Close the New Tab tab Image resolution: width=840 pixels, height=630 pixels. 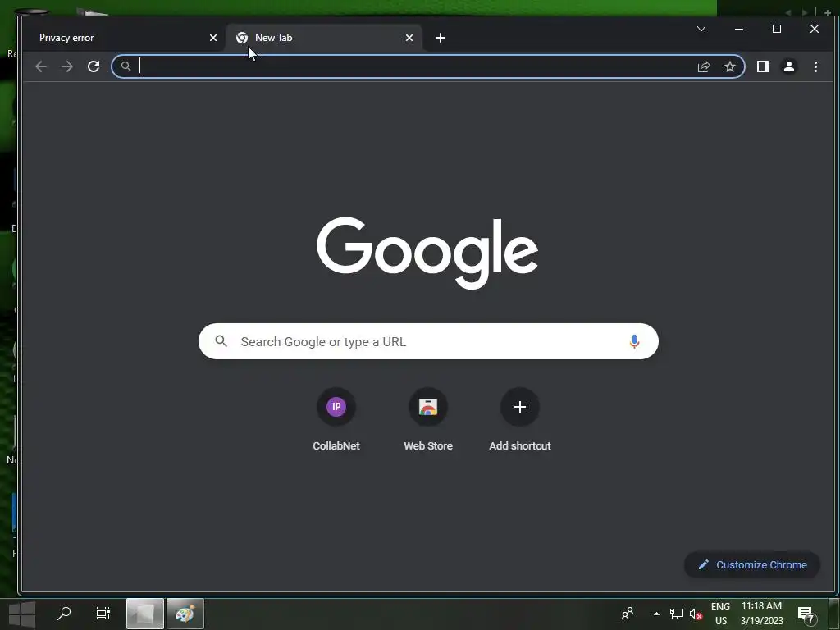coord(409,38)
